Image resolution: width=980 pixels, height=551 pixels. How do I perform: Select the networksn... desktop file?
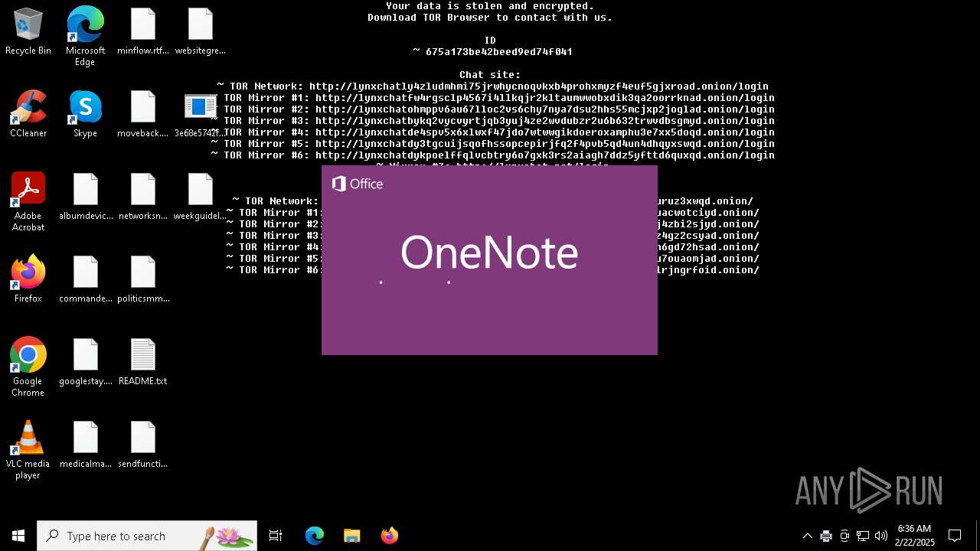(143, 197)
